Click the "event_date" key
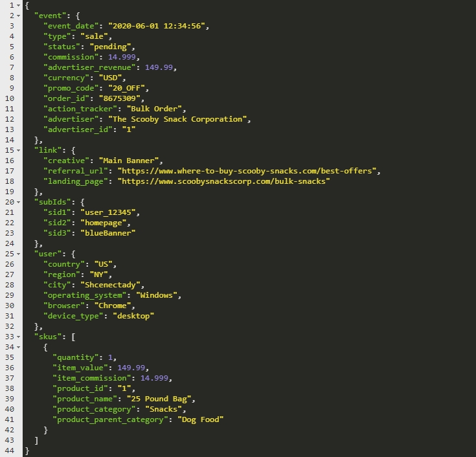476x457 pixels. coord(71,26)
